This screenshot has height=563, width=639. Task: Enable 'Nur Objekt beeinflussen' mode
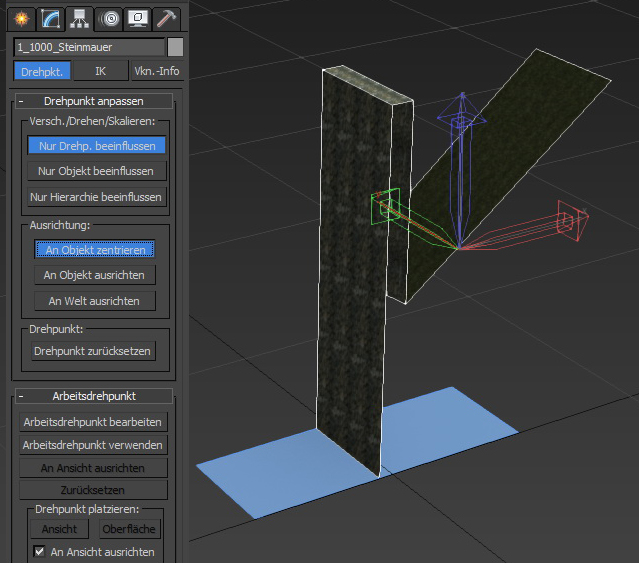point(97,171)
